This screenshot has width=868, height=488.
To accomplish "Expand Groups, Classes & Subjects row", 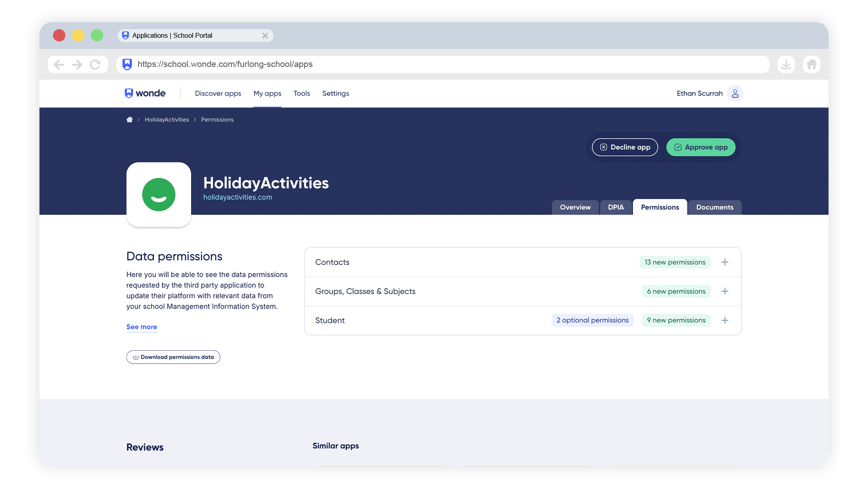I will click(725, 291).
